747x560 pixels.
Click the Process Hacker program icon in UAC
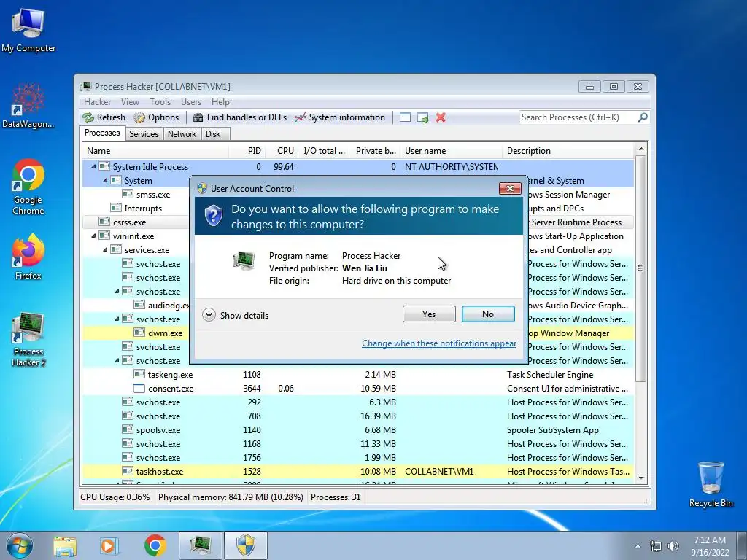[x=244, y=261]
